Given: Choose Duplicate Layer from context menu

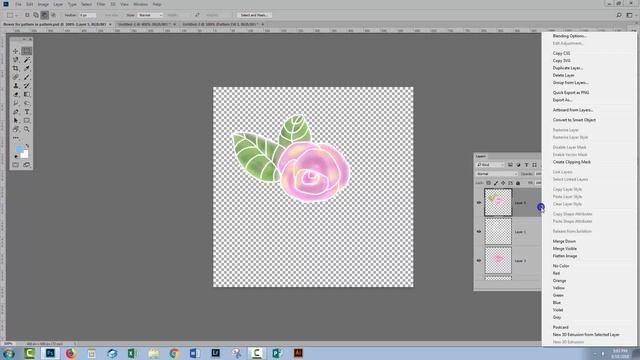Looking at the screenshot, I should [568, 68].
